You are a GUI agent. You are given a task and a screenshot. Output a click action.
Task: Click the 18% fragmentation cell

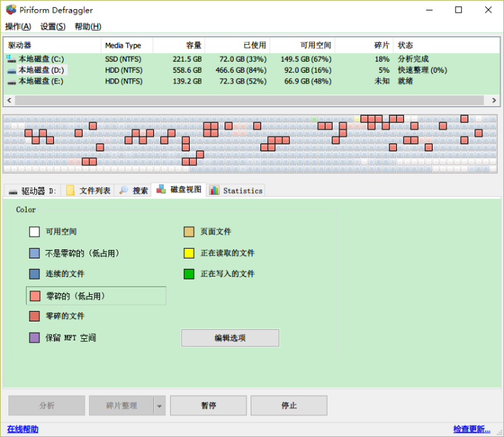(382, 59)
